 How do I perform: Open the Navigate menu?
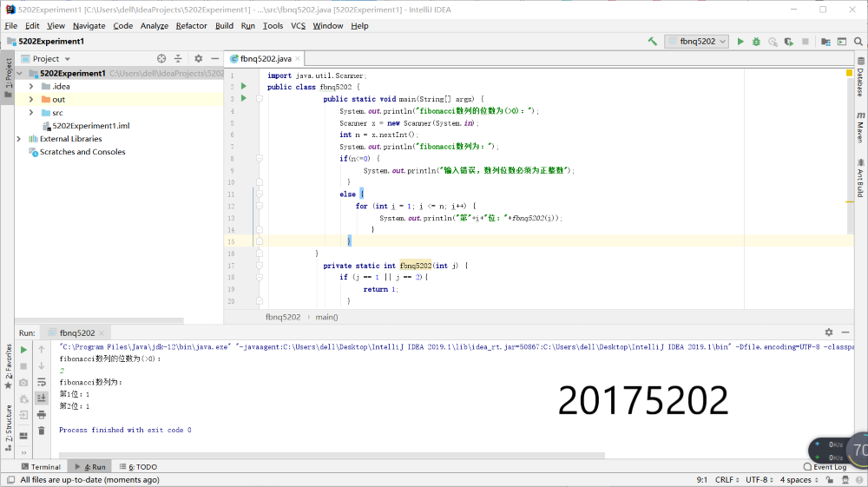point(89,25)
